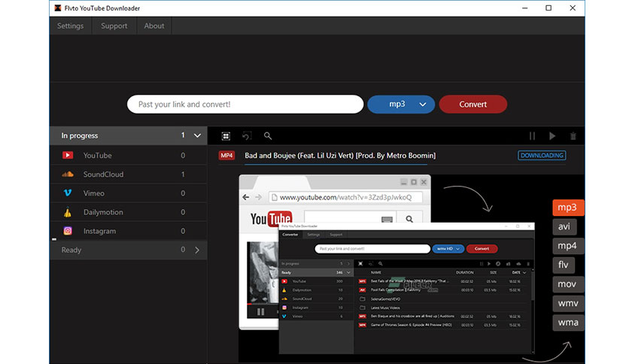Image resolution: width=629 pixels, height=364 pixels.
Task: Open search with the magnifier icon
Action: 268,136
